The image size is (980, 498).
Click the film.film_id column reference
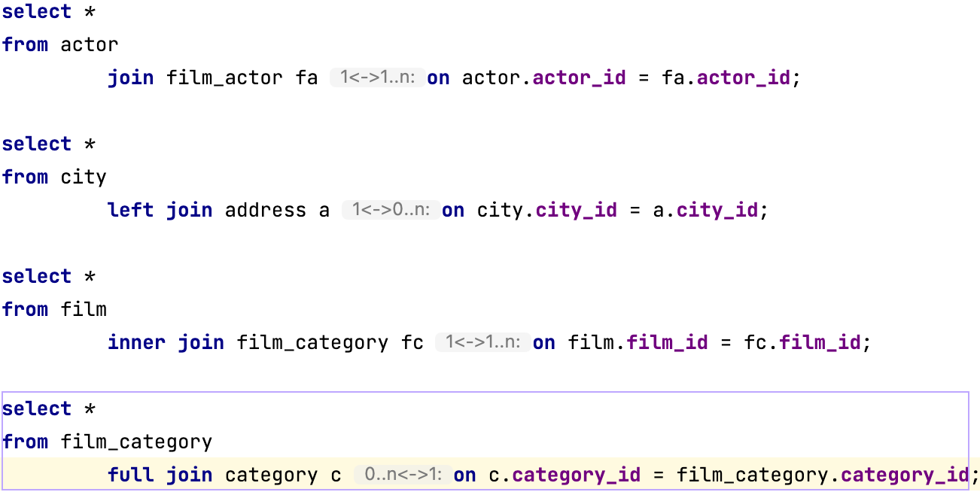point(638,342)
